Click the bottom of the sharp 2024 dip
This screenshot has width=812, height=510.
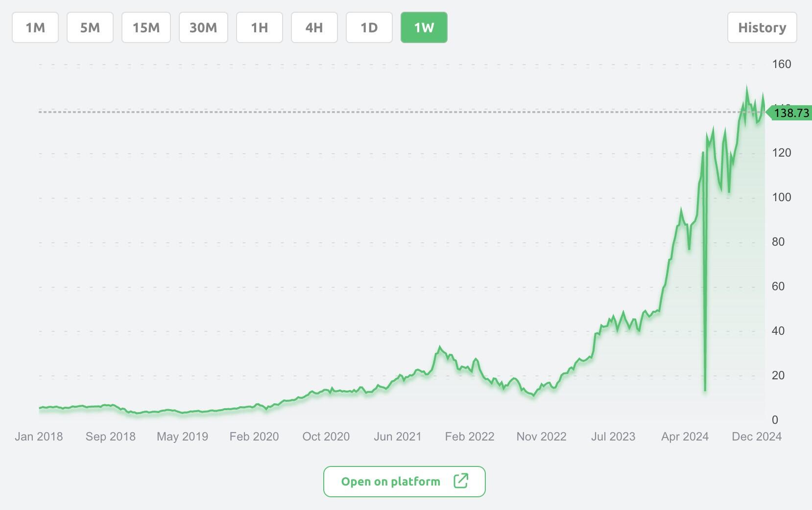pos(705,390)
